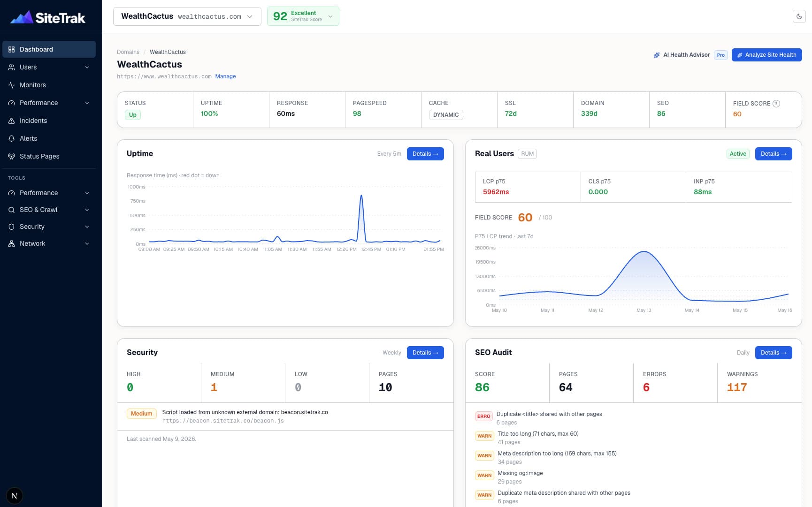
Task: Open the Alerts menu item
Action: [x=49, y=138]
